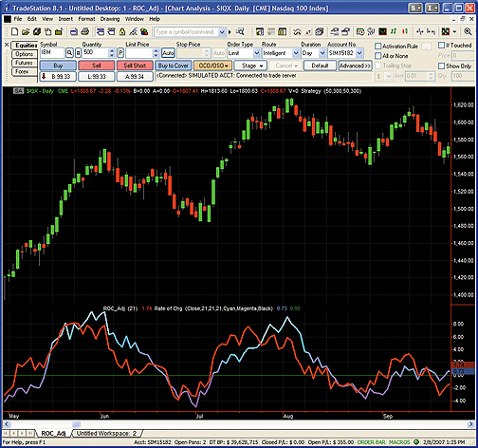Click the # button beside Quantity

pyautogui.click(x=78, y=53)
